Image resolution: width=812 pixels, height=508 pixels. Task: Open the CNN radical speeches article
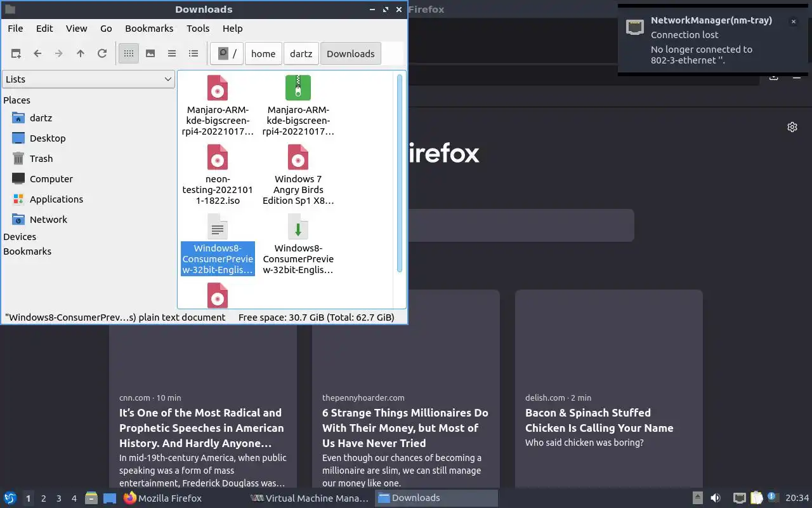coord(203,389)
